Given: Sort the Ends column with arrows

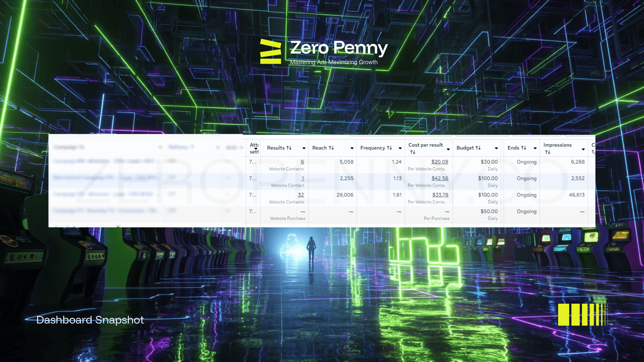Looking at the screenshot, I should (x=524, y=148).
